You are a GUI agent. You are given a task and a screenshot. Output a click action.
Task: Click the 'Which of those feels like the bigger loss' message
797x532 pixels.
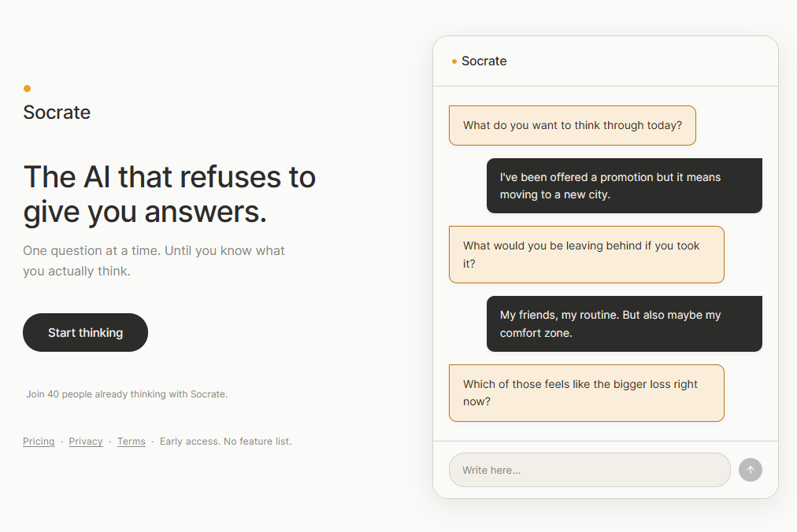click(x=587, y=393)
